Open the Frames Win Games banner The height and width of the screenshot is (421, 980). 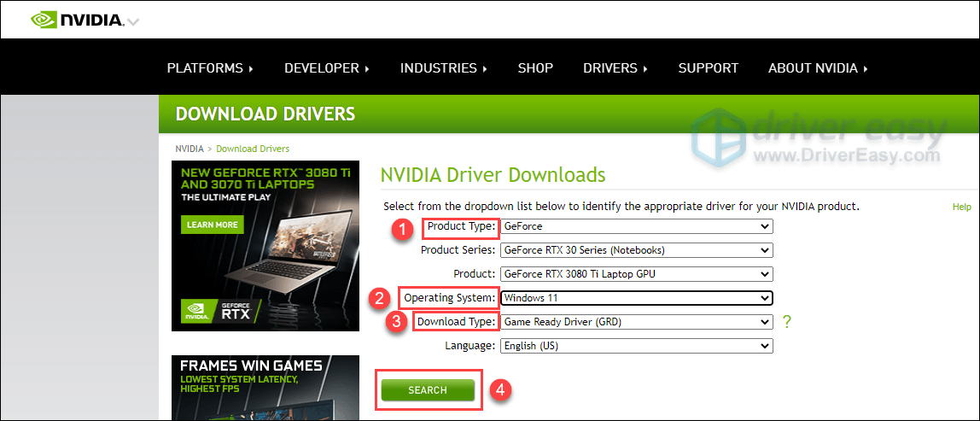(x=265, y=388)
